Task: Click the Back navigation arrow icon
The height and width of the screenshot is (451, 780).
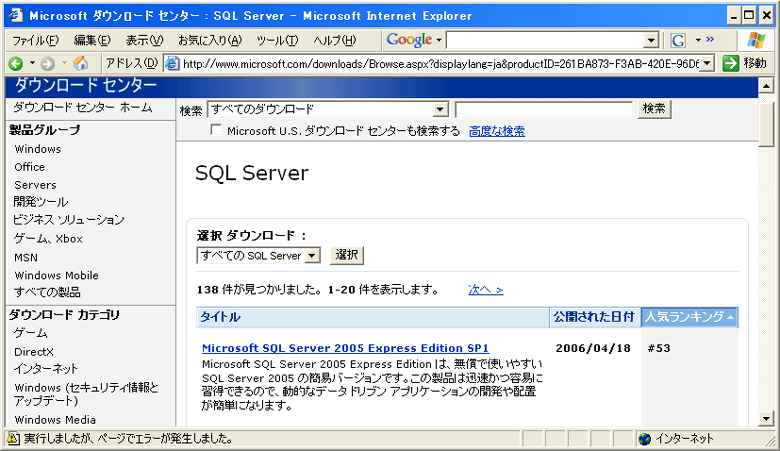Action: click(16, 63)
